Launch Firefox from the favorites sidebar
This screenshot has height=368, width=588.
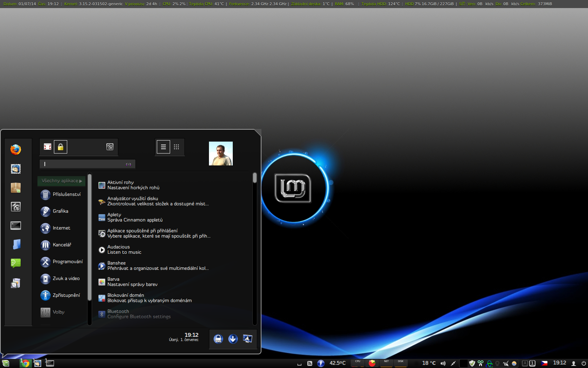(x=15, y=150)
